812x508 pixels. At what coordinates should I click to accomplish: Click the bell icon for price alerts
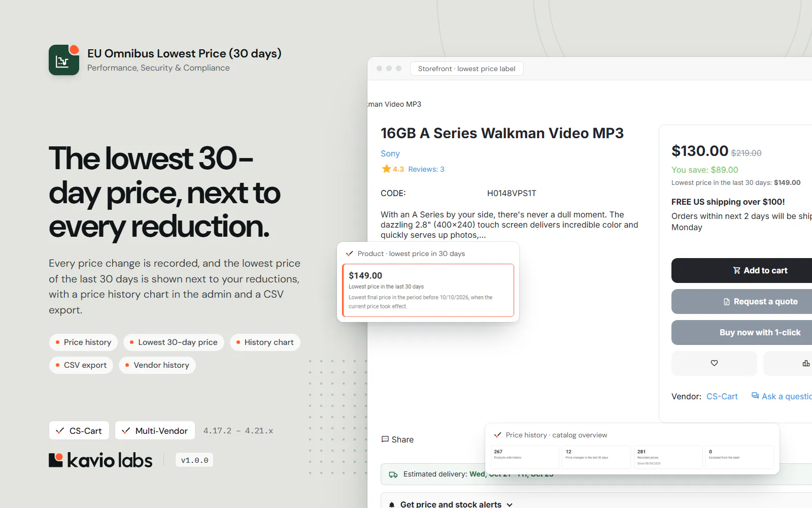tap(392, 504)
